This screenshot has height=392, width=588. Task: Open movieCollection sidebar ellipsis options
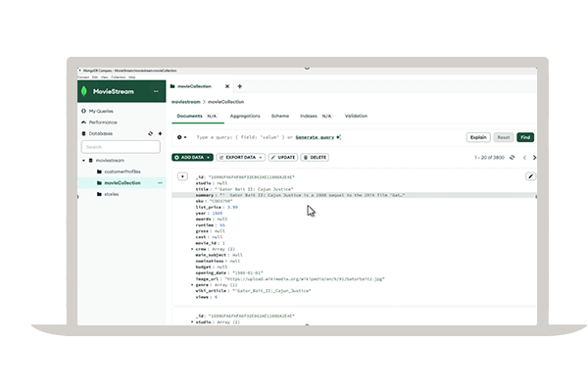point(160,183)
